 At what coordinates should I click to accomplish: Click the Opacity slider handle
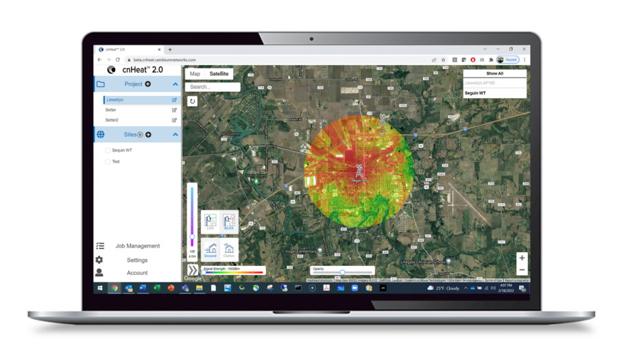pos(343,273)
